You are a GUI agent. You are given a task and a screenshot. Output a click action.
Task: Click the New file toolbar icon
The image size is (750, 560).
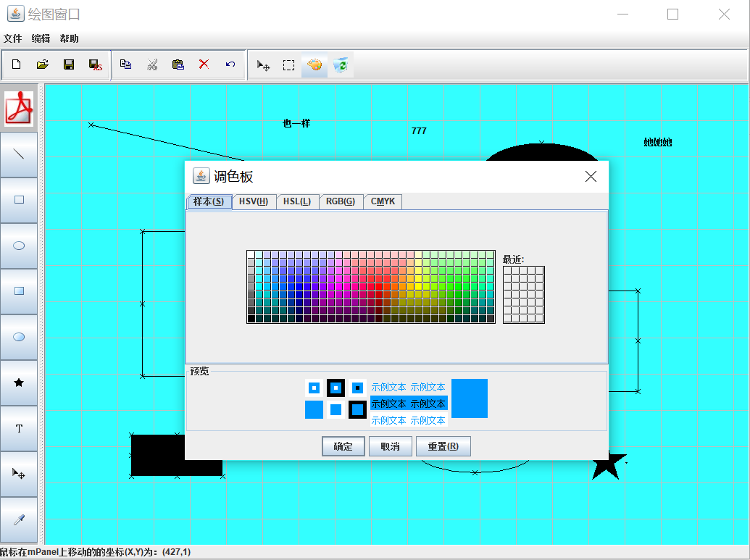coord(16,64)
